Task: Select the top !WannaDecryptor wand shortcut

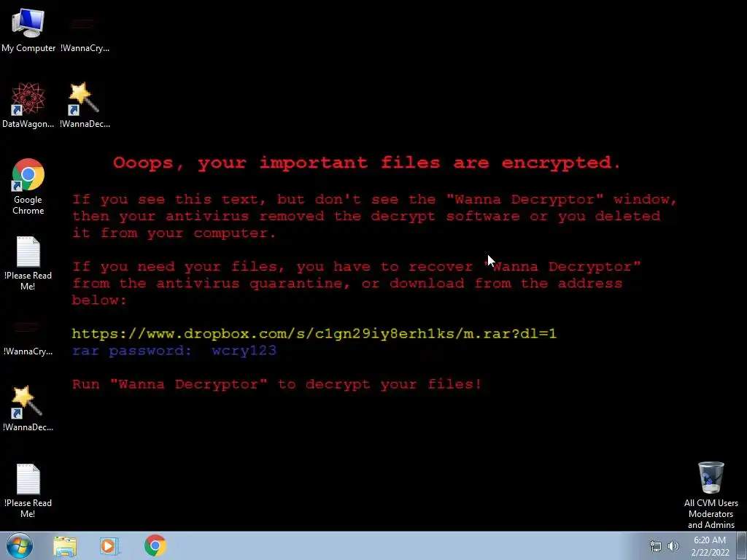Action: click(x=85, y=105)
